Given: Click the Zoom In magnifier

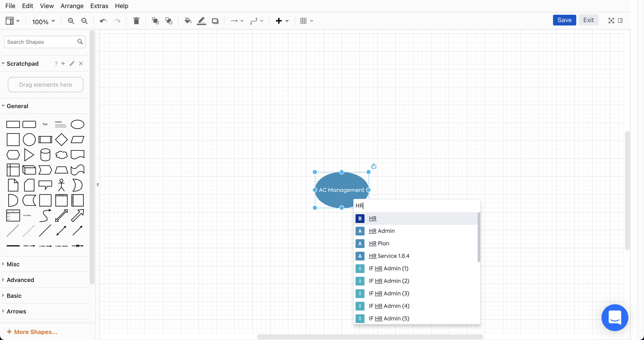Looking at the screenshot, I should click(x=71, y=21).
